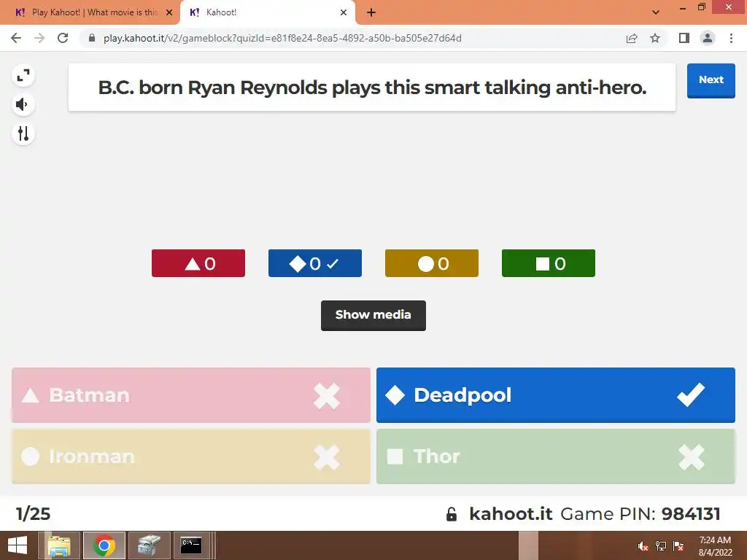This screenshot has height=560, width=747.
Task: Click the Next button
Action: tap(711, 80)
